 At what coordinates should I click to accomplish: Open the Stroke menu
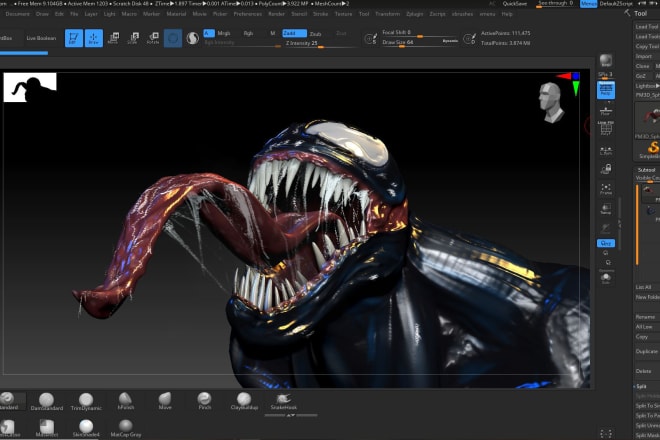coord(320,14)
